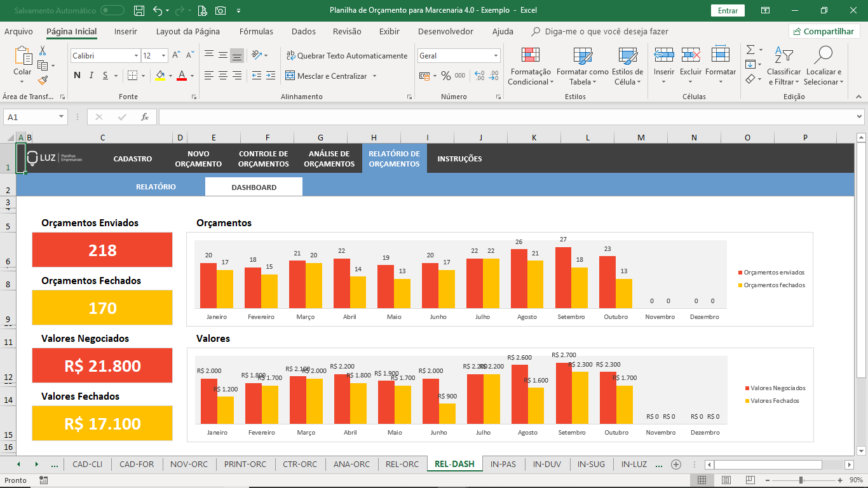Open the Fórmulas ribbon tab
The width and height of the screenshot is (868, 488).
[x=256, y=31]
